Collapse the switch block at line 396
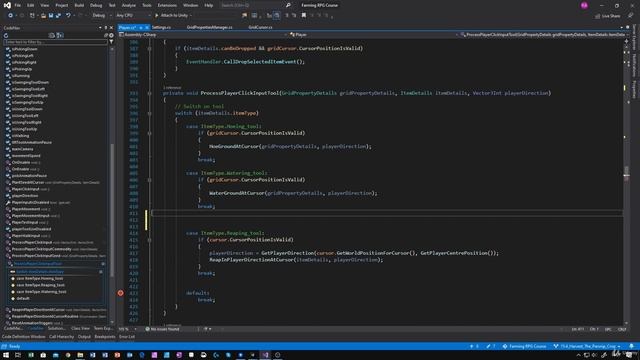This screenshot has width=640, height=360. coord(149,113)
